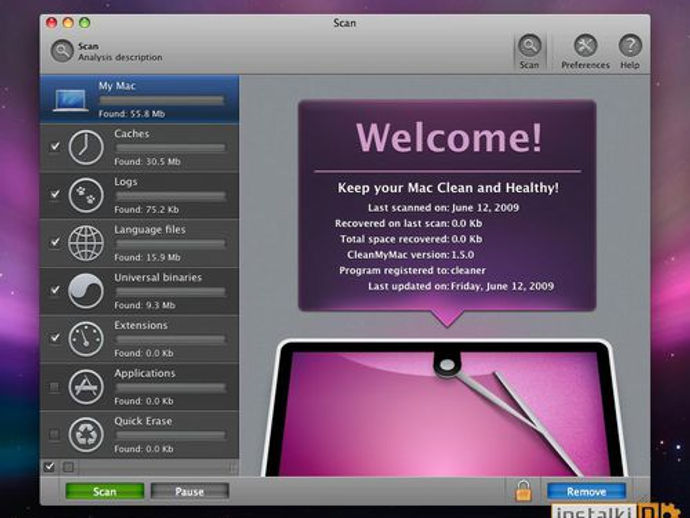Click the Universal binaries yin-yang icon

coord(86,291)
